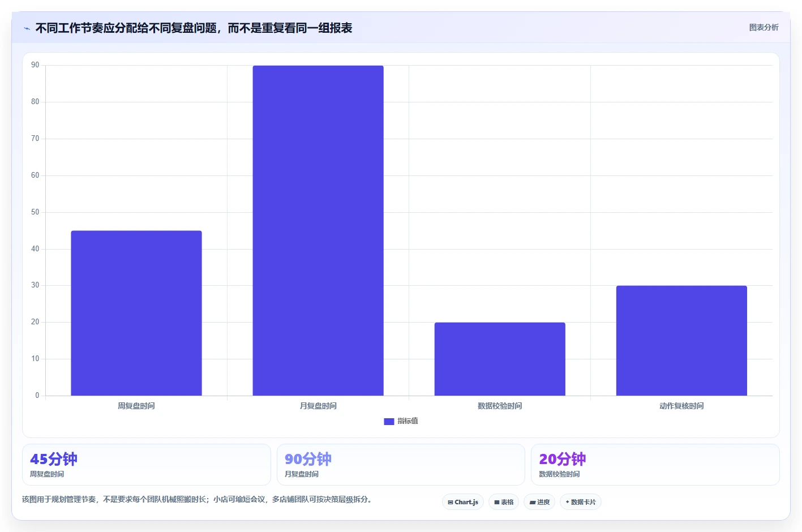Click the 数据卡片 tag chip
This screenshot has height=532, width=802.
pos(581,502)
